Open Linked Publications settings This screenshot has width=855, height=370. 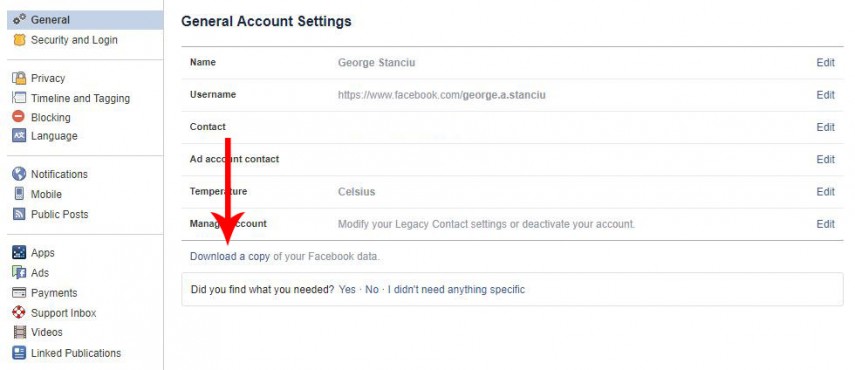pos(76,353)
